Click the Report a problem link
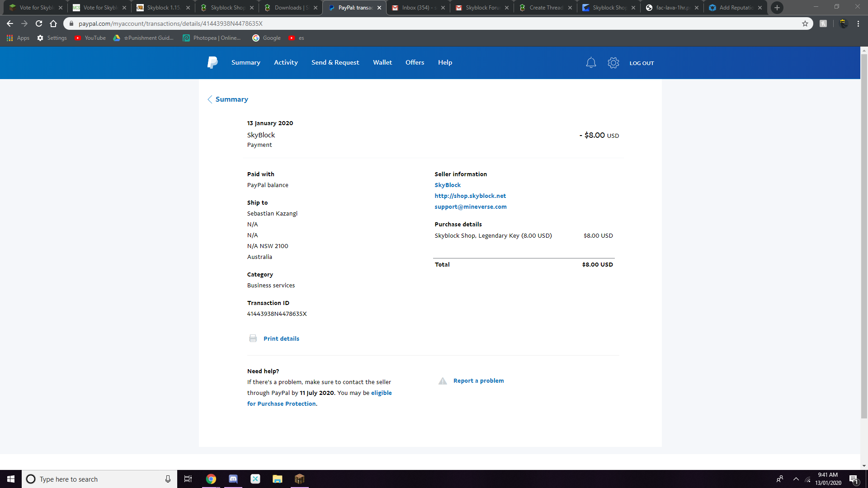The width and height of the screenshot is (868, 488). click(x=478, y=380)
